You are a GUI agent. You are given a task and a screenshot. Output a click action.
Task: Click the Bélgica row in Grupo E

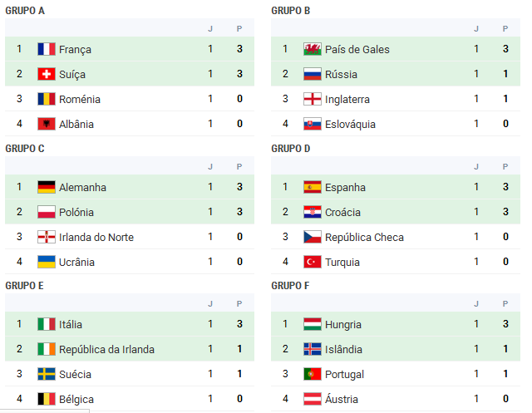point(130,399)
